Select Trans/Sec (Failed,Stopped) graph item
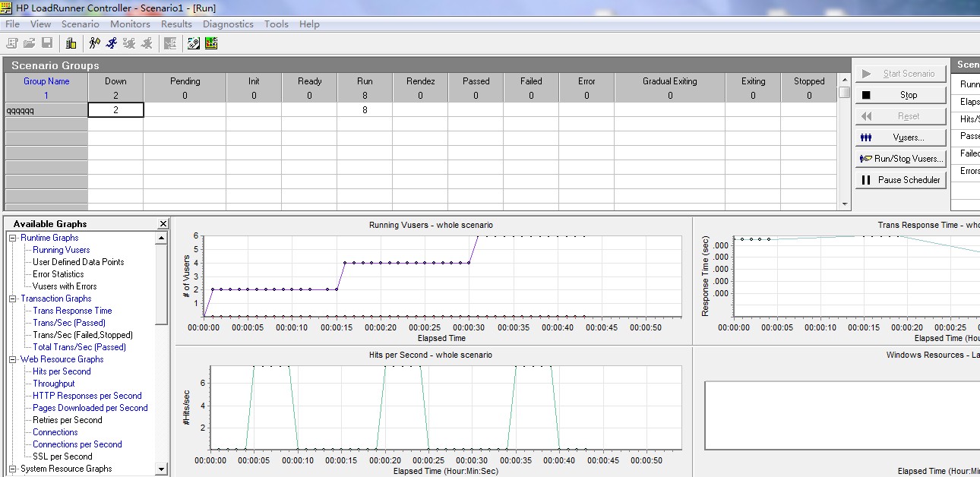The height and width of the screenshot is (477, 980). click(83, 335)
